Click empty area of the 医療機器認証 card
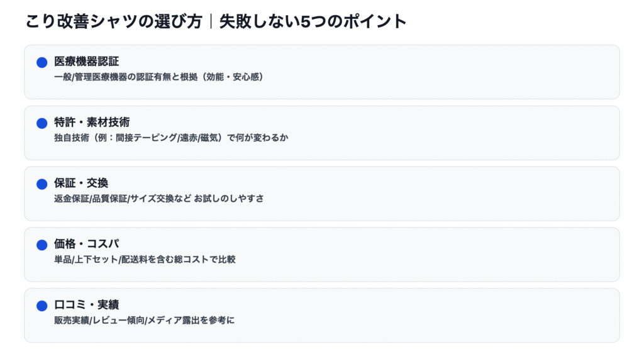Screen dimensions: 644x359 coord(440,72)
